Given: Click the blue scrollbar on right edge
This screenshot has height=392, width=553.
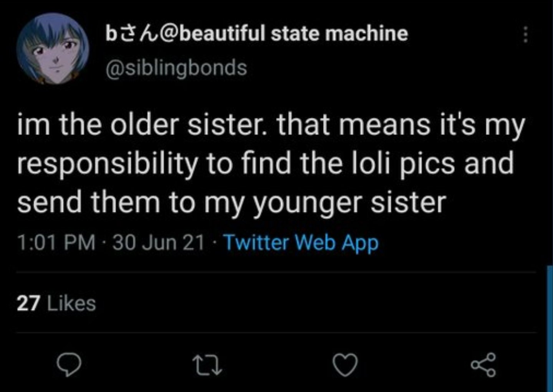Looking at the screenshot, I should point(550,328).
